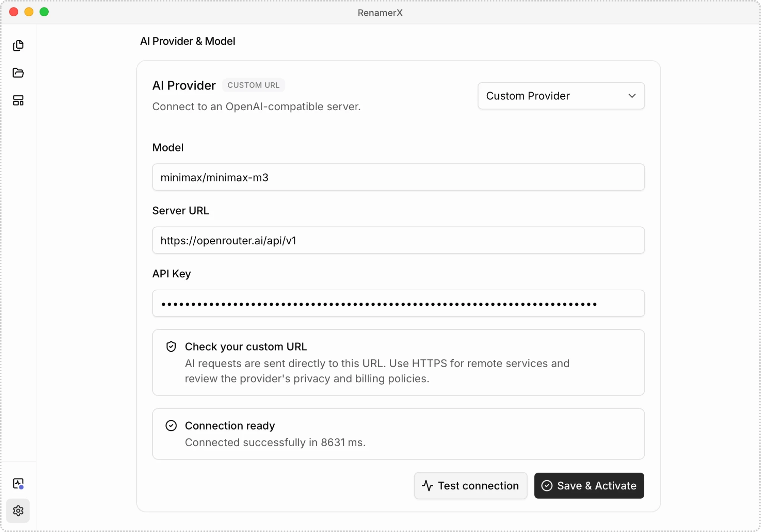Click the green maximize window button
Image resolution: width=761 pixels, height=532 pixels.
44,12
